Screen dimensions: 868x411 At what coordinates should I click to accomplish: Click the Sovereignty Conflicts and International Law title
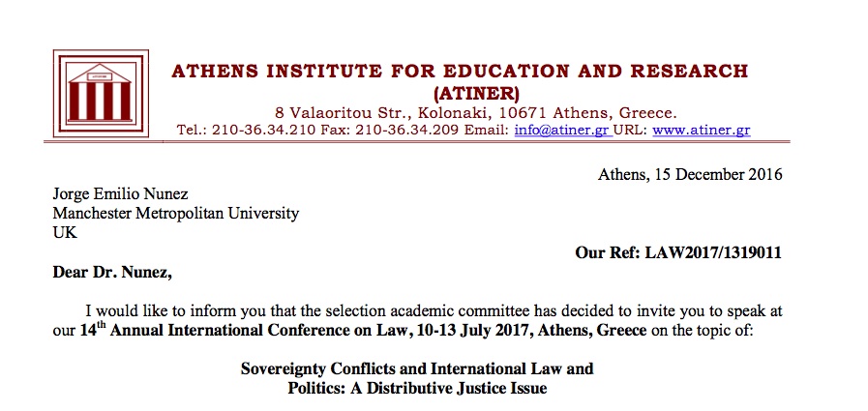[417, 369]
